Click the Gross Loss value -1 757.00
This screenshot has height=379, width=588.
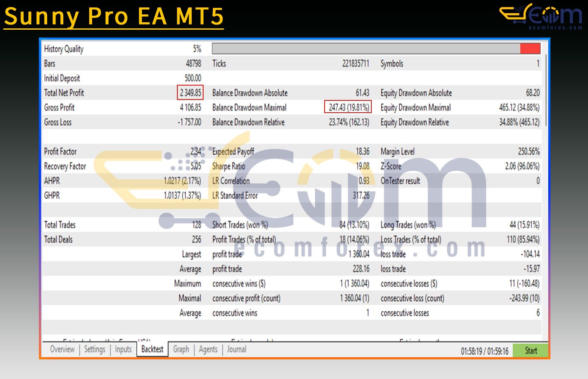(189, 122)
